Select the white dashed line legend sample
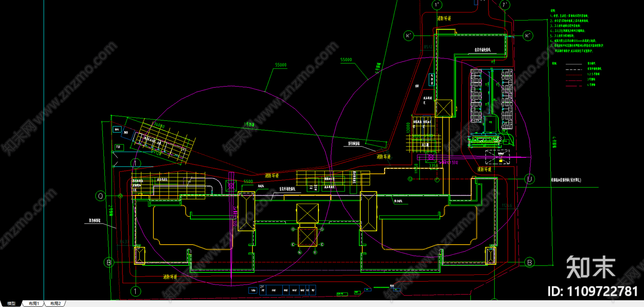The image size is (644, 307). pos(574,70)
